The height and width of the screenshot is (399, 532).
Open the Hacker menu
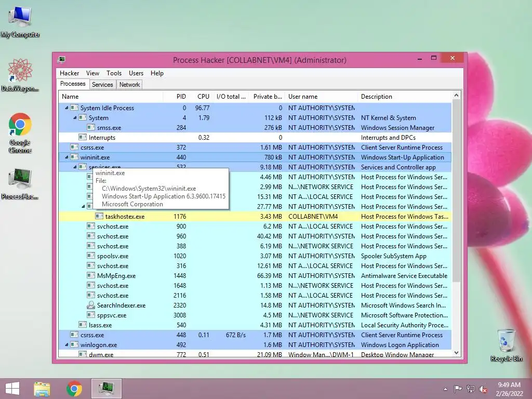69,73
